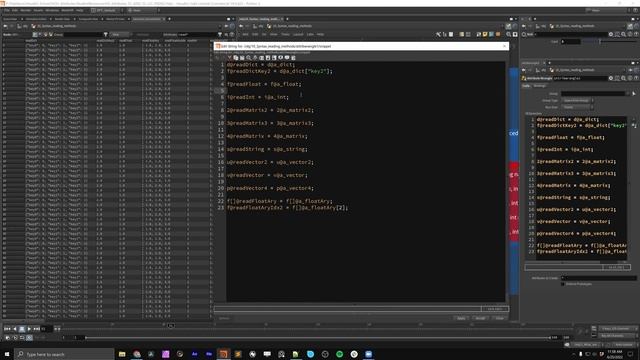Screen dimensions: 640x360
Task: Open help icon in Attribute Wrangle parameters
Action: click(x=636, y=78)
